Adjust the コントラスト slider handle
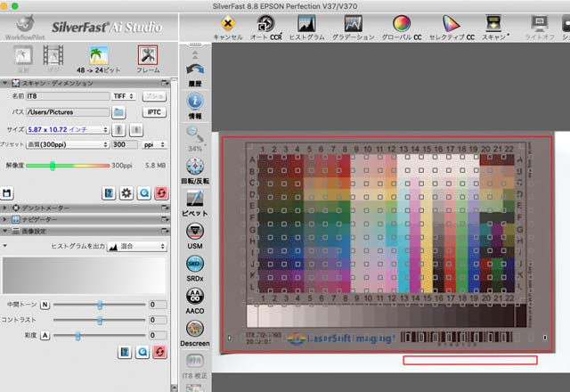This screenshot has height=392, width=570. tap(99, 320)
